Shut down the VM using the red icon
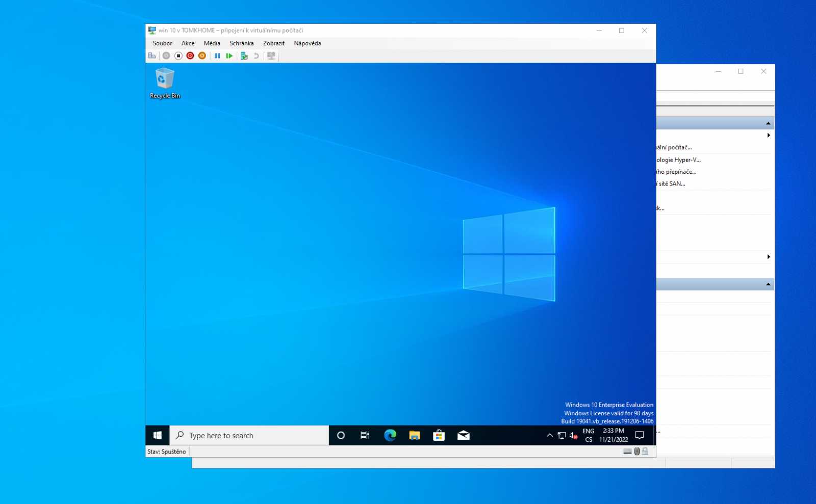This screenshot has width=816, height=504. pyautogui.click(x=190, y=56)
